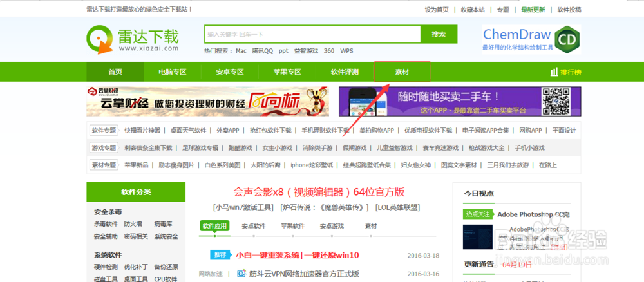Click the 软件专题 label button
644x282 pixels.
(104, 131)
